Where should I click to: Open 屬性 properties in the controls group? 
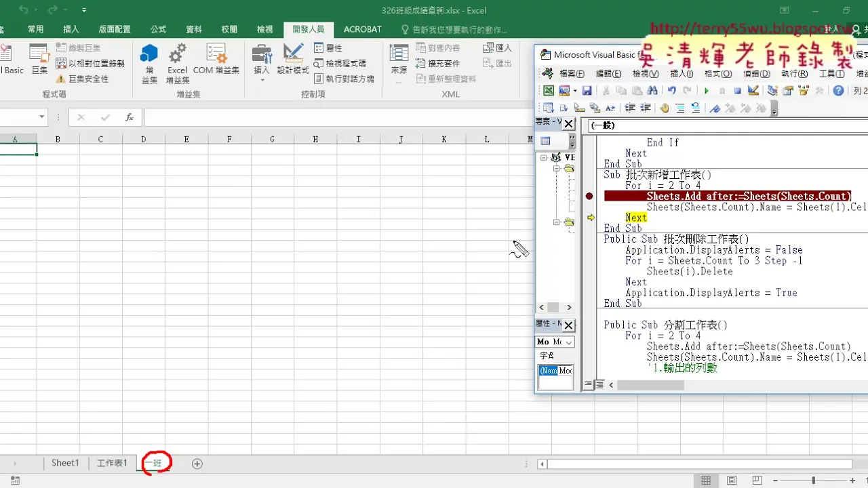[328, 48]
